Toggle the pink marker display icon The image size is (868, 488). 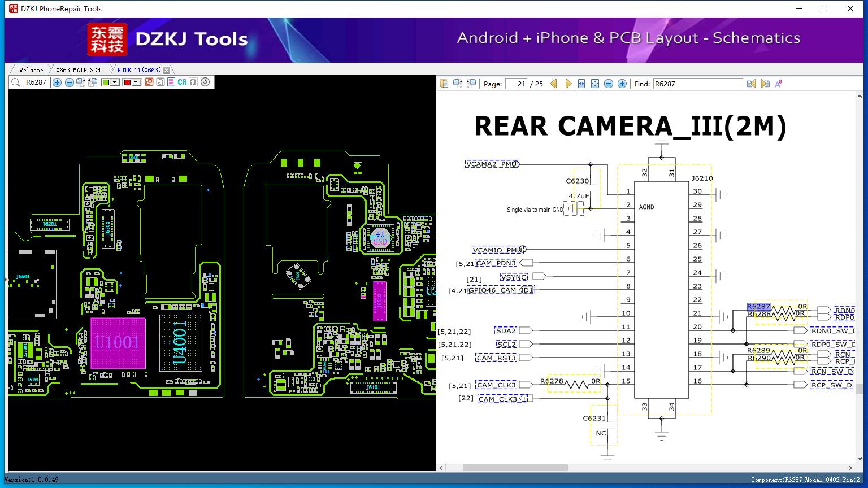171,82
